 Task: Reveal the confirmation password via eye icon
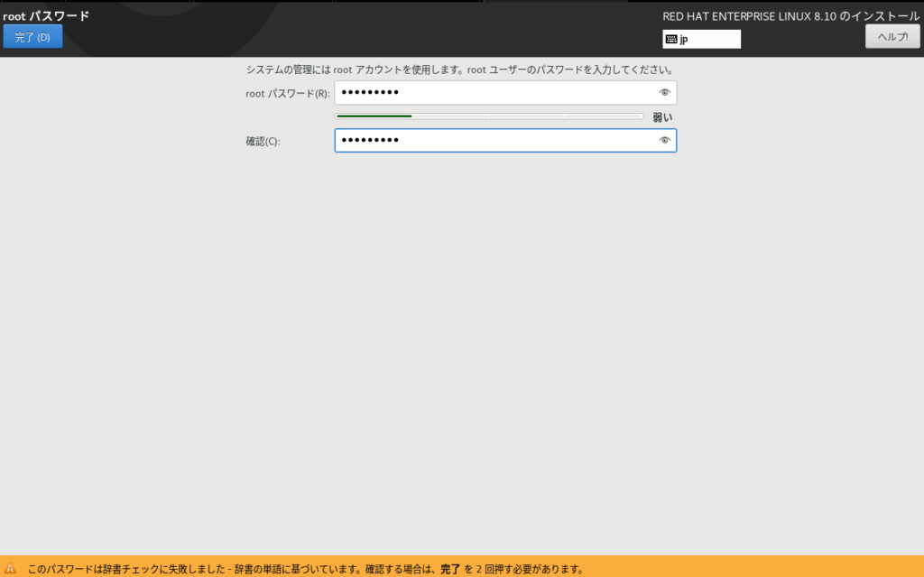pyautogui.click(x=665, y=141)
